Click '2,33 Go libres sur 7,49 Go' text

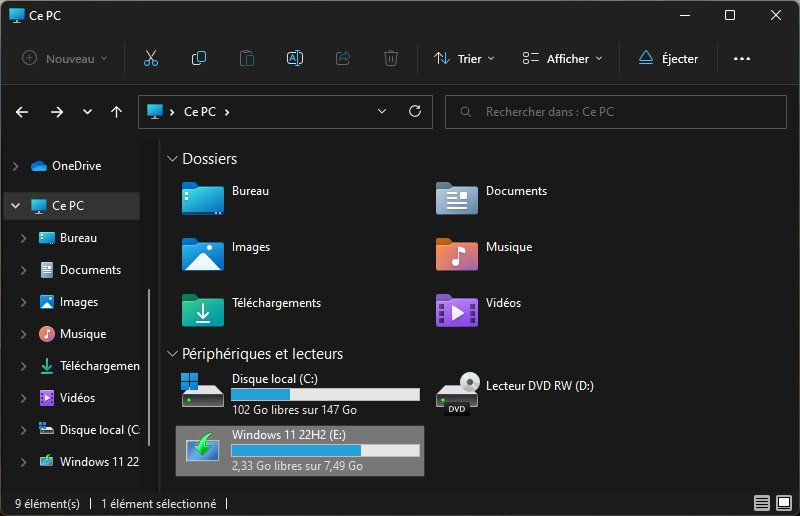[297, 465]
